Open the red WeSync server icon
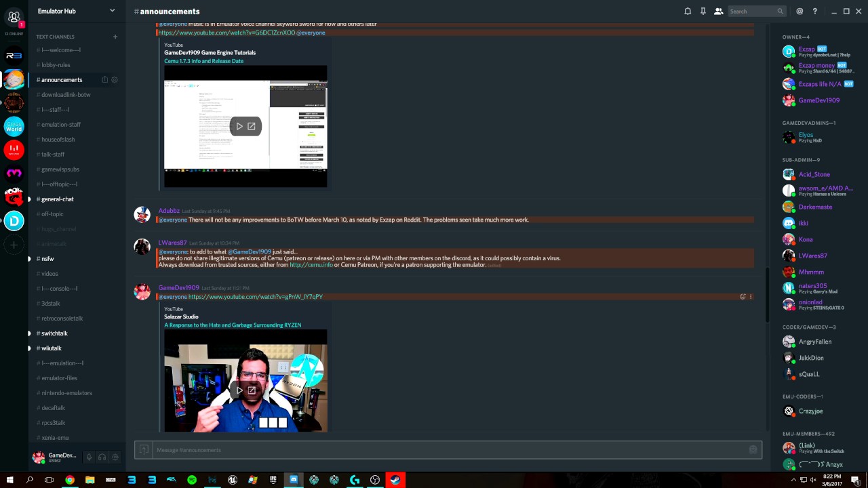This screenshot has width=868, height=488. click(14, 149)
